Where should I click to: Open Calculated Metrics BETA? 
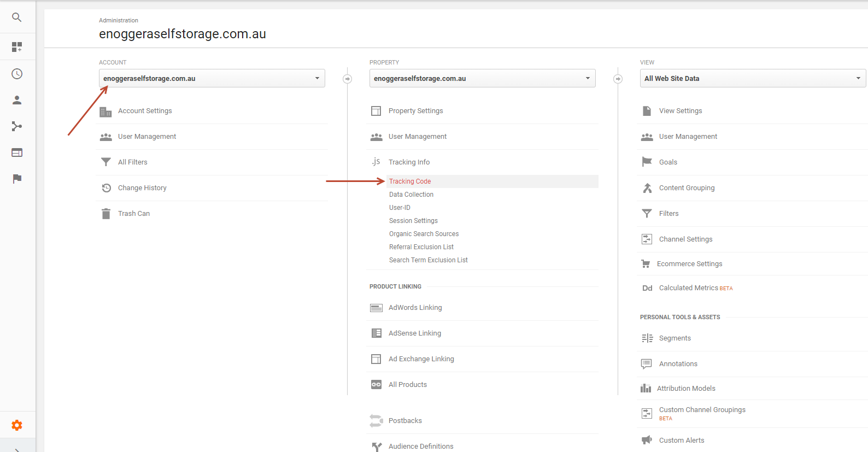click(696, 288)
